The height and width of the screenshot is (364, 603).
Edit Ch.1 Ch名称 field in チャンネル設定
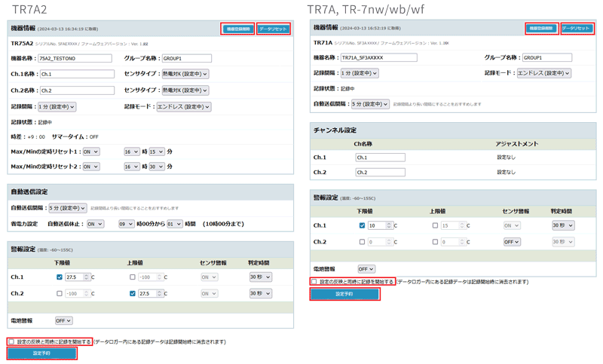point(381,158)
